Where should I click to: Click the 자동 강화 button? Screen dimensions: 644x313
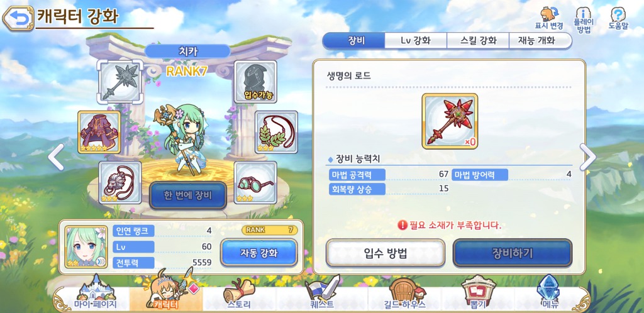(x=258, y=252)
